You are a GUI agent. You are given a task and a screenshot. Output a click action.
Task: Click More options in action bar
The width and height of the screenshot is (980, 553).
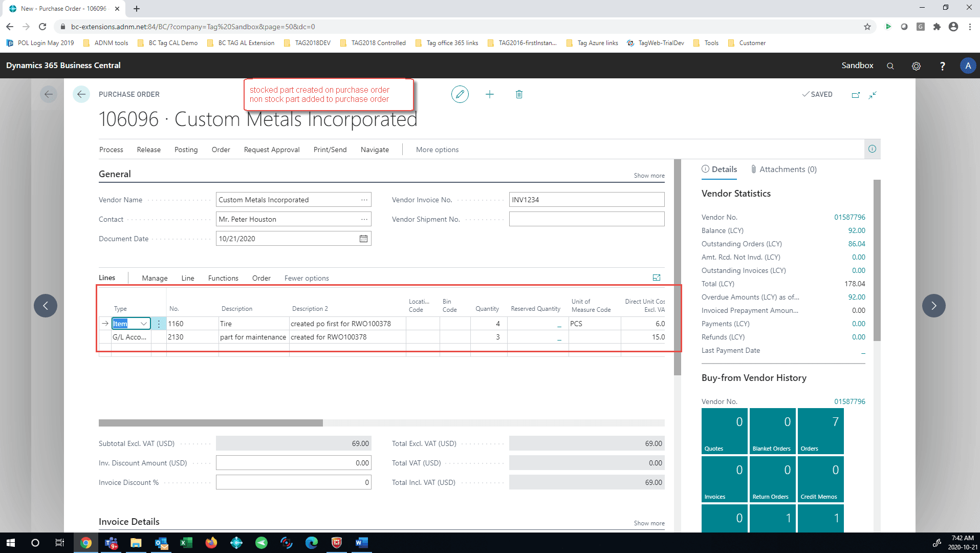(x=437, y=150)
